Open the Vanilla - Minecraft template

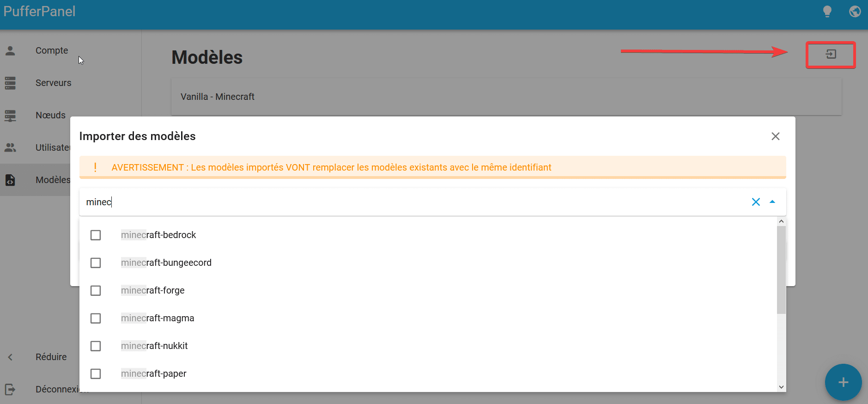506,97
